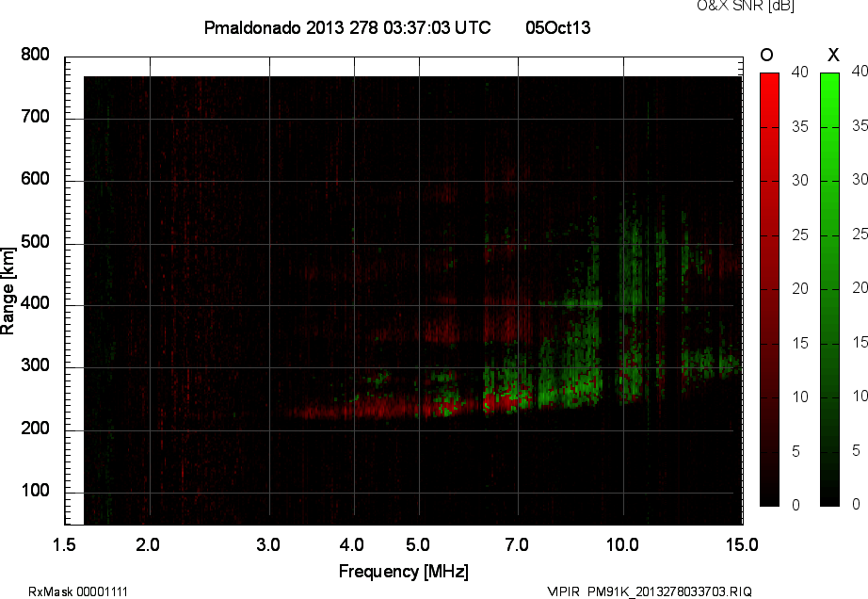Viewport: 868px width, 599px height.
Task: Click the green X colorbar
Action: pos(829,289)
